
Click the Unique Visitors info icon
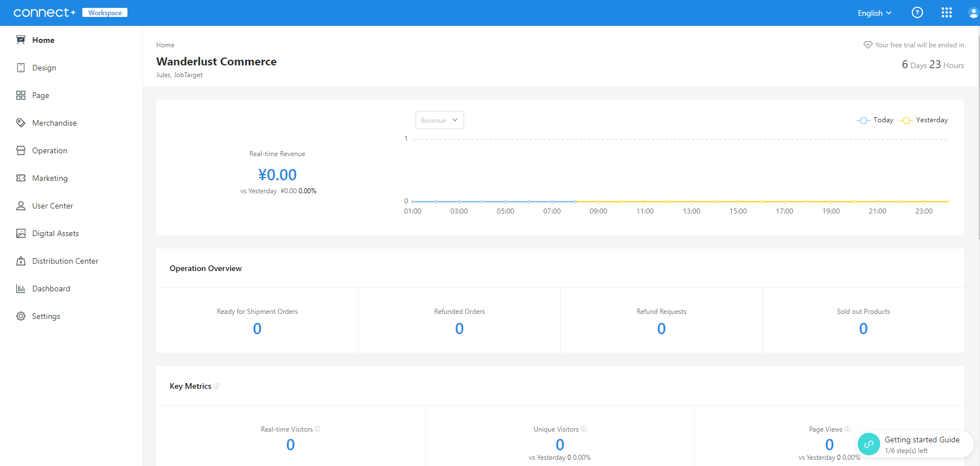coord(584,429)
